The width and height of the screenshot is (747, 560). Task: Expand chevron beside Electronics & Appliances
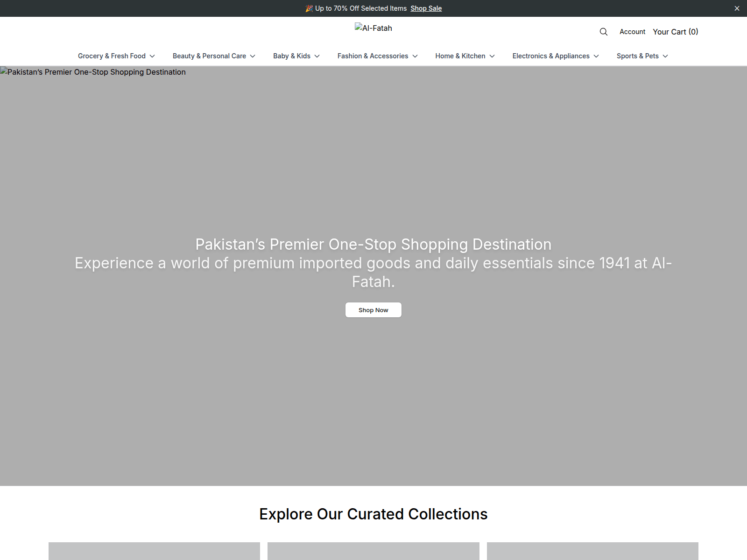click(x=596, y=56)
